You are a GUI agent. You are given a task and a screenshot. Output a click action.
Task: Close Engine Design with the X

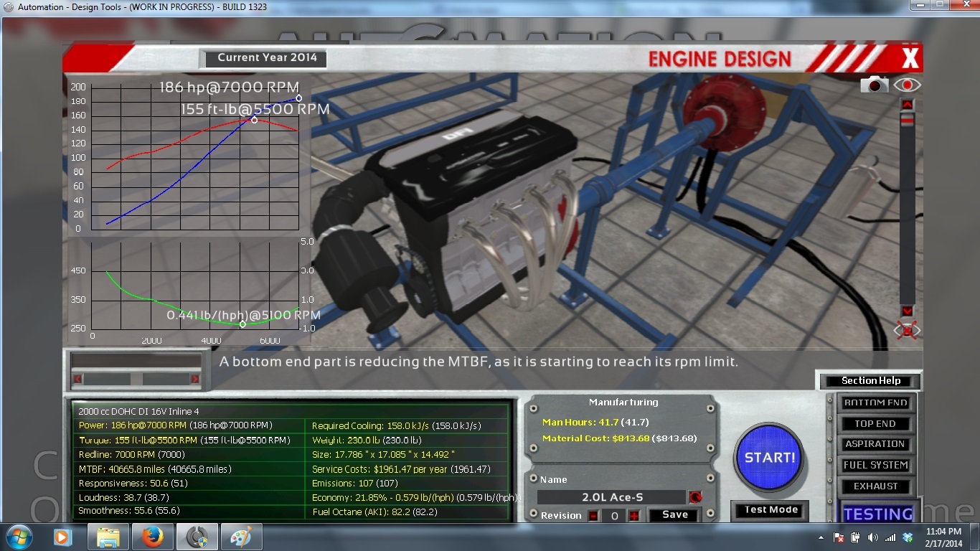[x=910, y=58]
